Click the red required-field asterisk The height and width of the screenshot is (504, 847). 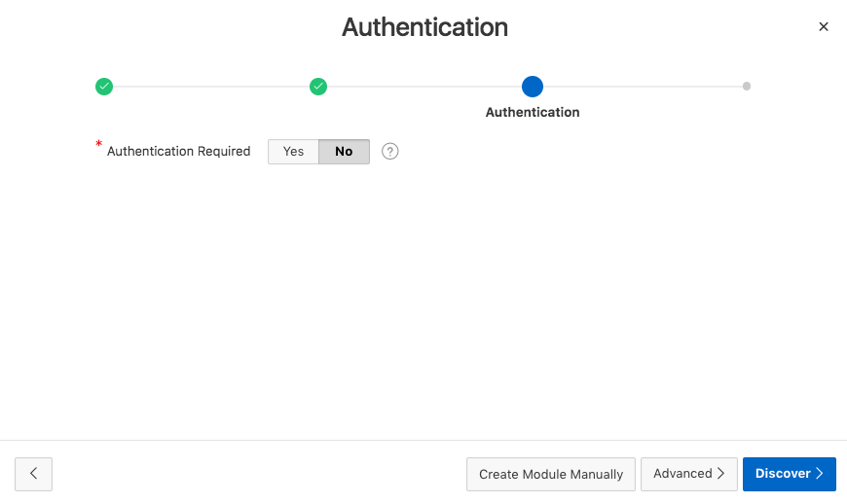pos(98,145)
